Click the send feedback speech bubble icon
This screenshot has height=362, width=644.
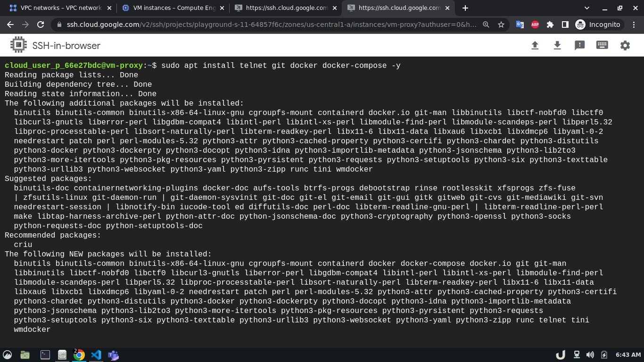click(579, 46)
